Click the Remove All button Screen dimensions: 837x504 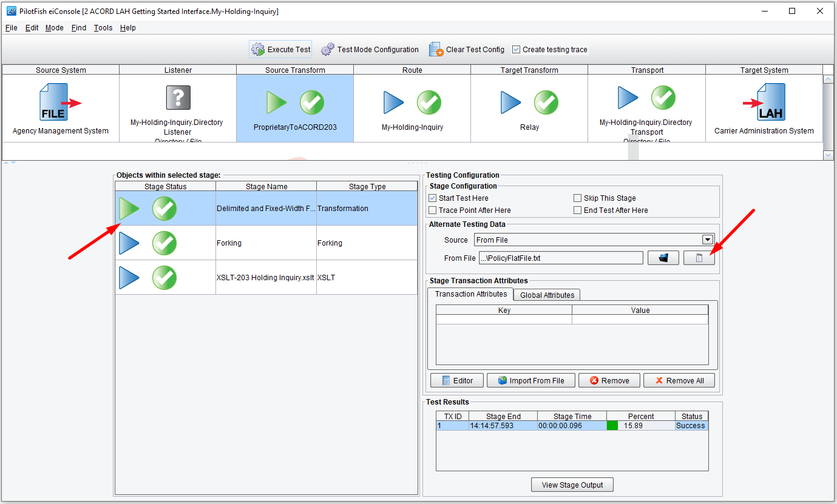[679, 381]
